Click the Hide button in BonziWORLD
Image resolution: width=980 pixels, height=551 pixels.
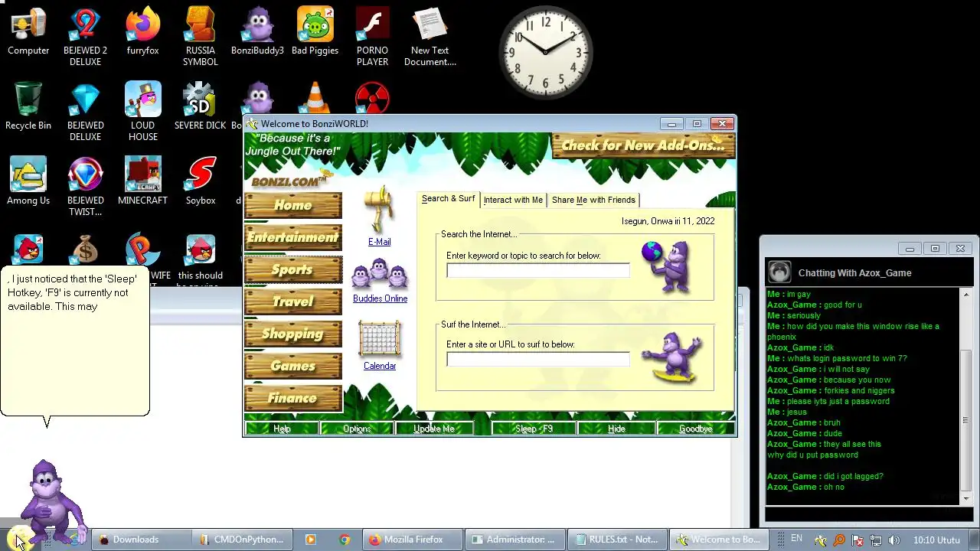[x=616, y=429]
